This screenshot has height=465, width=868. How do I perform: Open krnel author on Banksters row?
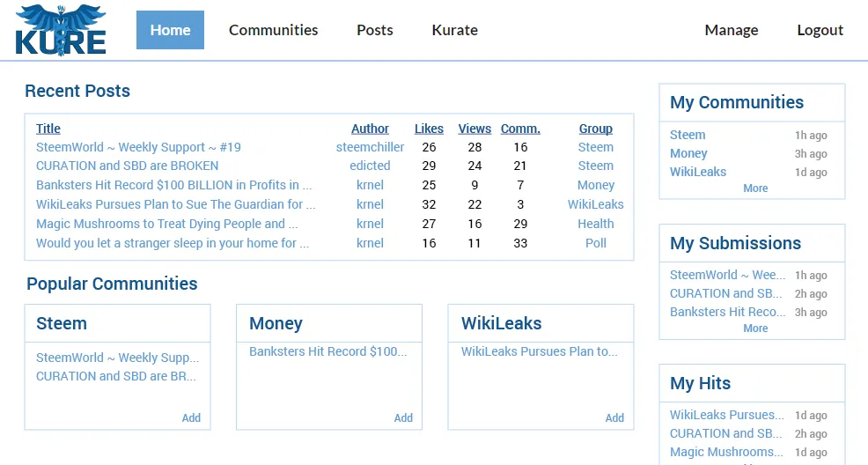click(x=370, y=185)
